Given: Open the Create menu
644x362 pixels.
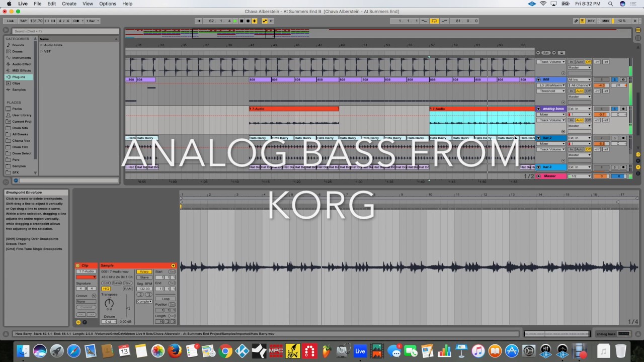Looking at the screenshot, I should click(x=69, y=4).
